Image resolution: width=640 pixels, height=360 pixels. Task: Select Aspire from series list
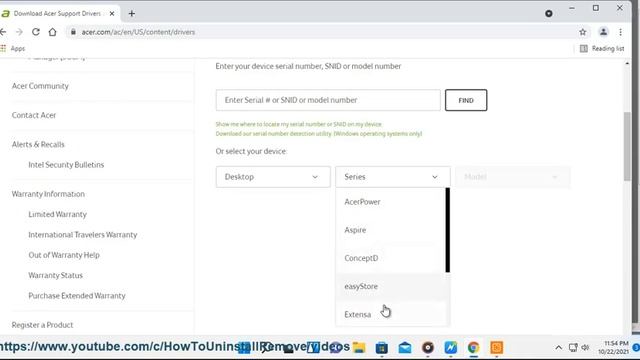click(355, 230)
